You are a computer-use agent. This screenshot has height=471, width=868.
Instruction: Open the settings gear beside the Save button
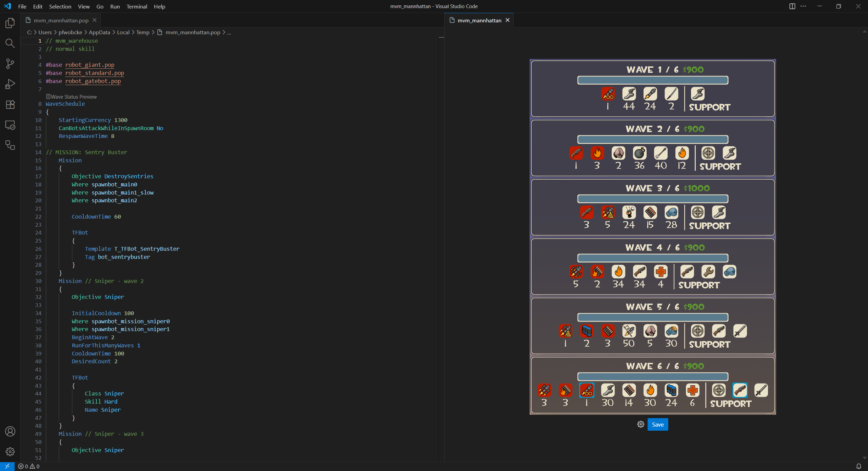640,424
